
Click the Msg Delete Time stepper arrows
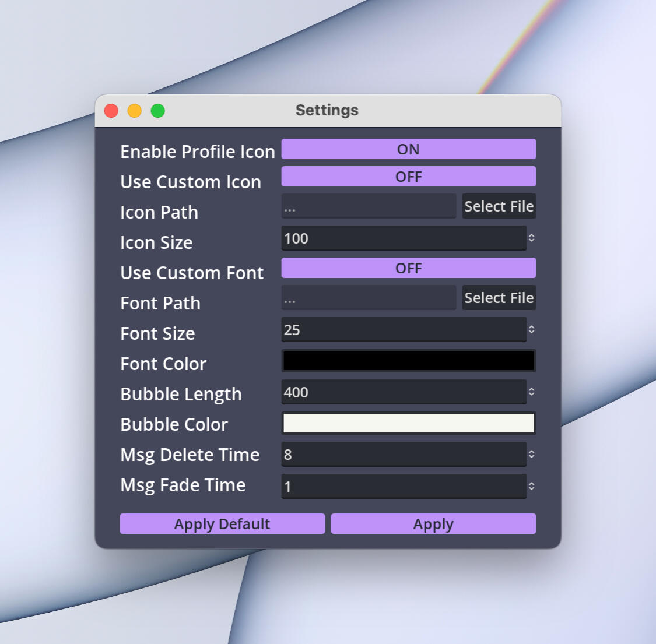[x=531, y=454]
